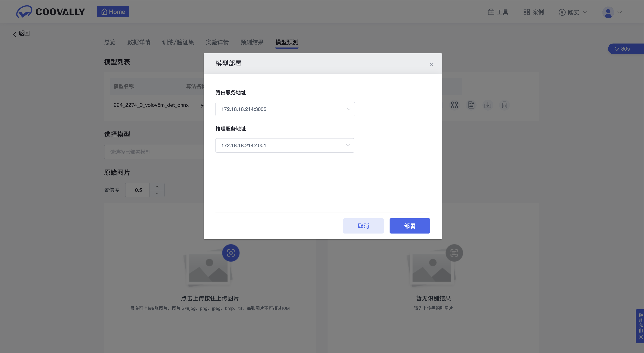Image resolution: width=644 pixels, height=353 pixels.
Task: Open the 数据详情 tab
Action: [139, 42]
